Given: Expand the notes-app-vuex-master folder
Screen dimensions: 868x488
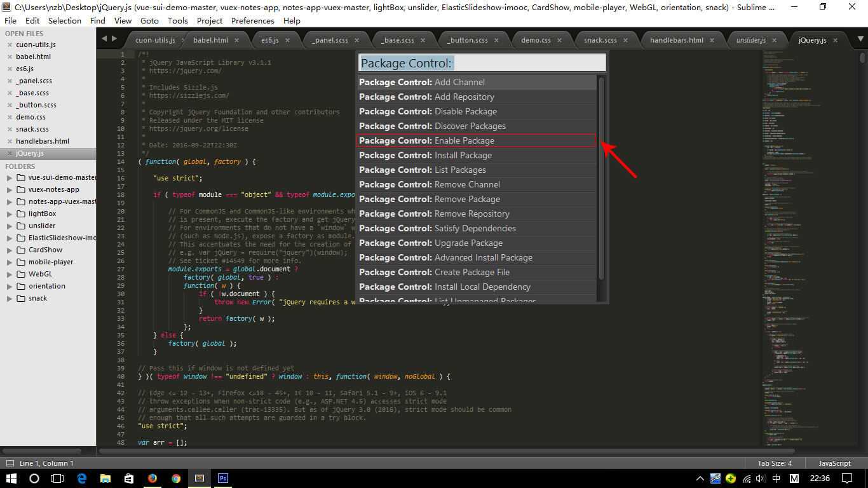Looking at the screenshot, I should pos(10,202).
